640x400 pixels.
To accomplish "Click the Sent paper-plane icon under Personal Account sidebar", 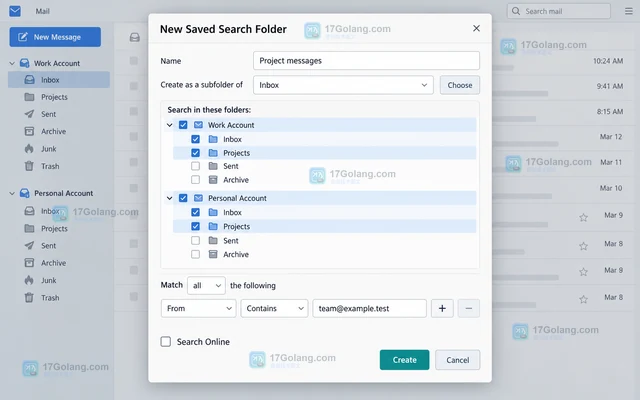I will tap(29, 246).
